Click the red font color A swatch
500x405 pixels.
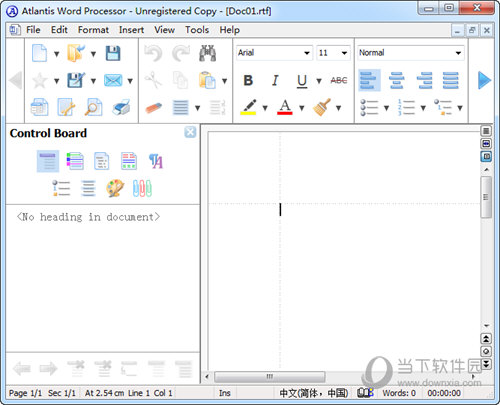coord(284,107)
